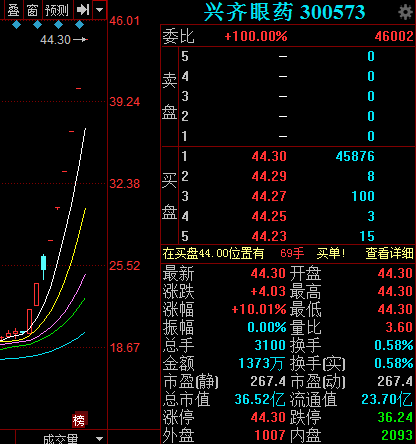Toggle the 窗 window button
Image resolution: width=416 pixels, height=444 pixels.
pyautogui.click(x=32, y=10)
